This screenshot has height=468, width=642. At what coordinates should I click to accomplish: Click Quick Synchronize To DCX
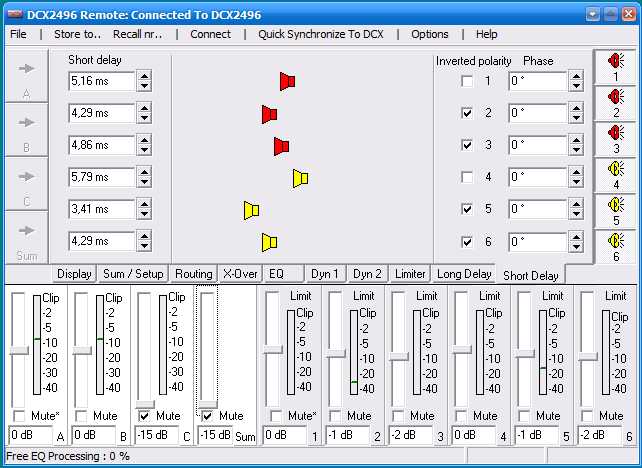click(321, 34)
